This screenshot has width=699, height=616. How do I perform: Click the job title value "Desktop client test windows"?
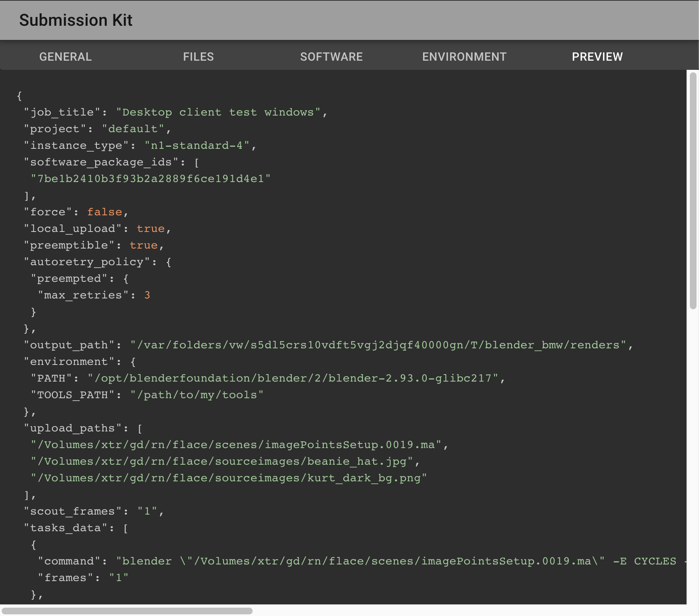coord(218,112)
